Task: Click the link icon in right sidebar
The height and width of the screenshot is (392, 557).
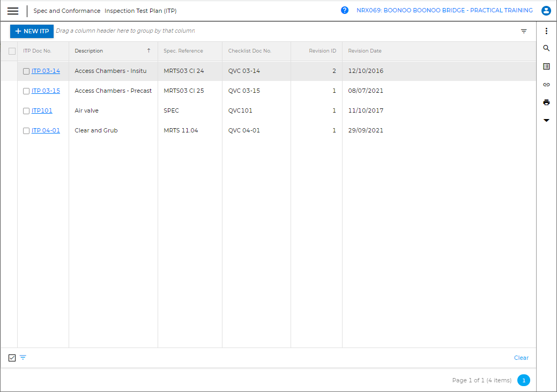Action: (x=546, y=85)
